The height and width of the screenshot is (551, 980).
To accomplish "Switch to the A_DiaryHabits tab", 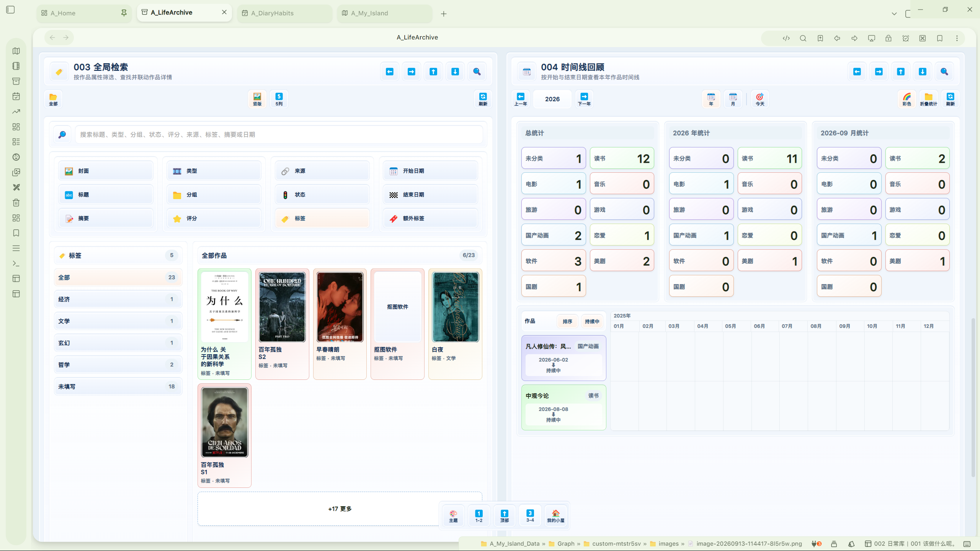I will [x=285, y=13].
